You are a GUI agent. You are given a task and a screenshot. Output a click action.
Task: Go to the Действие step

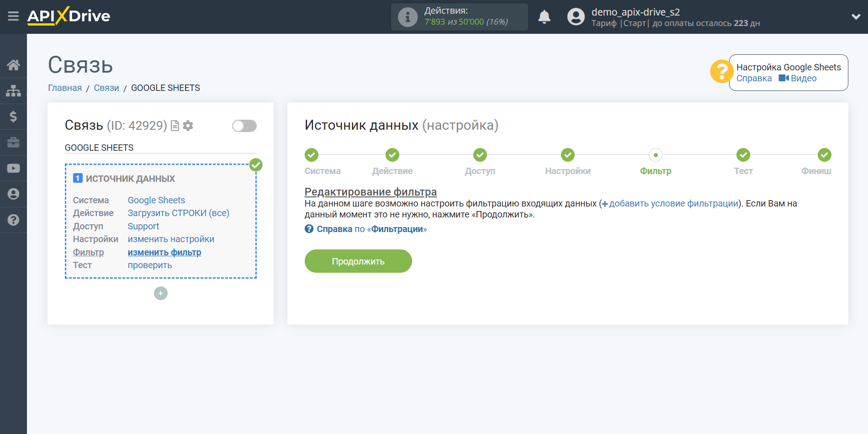click(392, 155)
